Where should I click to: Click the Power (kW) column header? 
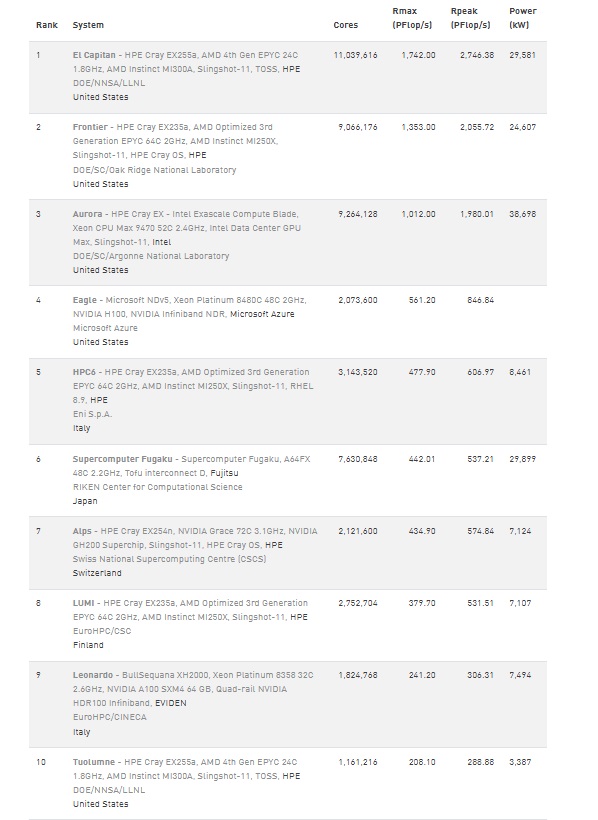tap(523, 18)
